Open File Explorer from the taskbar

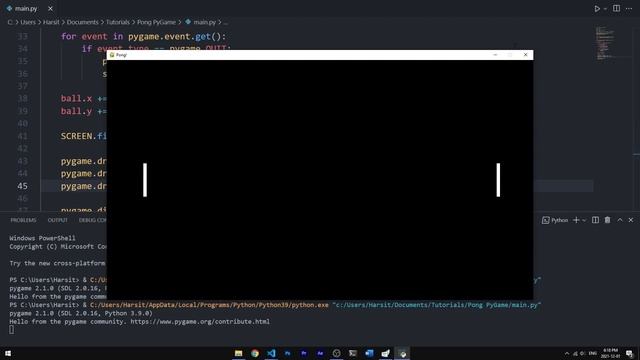point(238,353)
